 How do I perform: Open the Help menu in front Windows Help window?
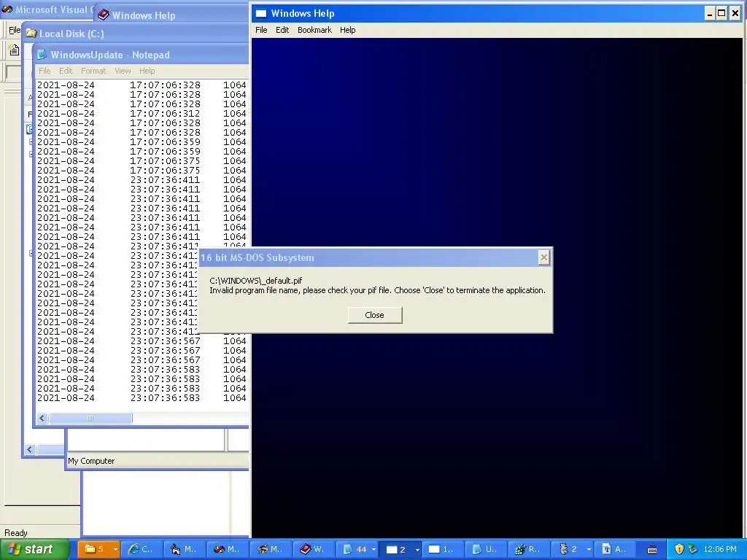click(347, 30)
